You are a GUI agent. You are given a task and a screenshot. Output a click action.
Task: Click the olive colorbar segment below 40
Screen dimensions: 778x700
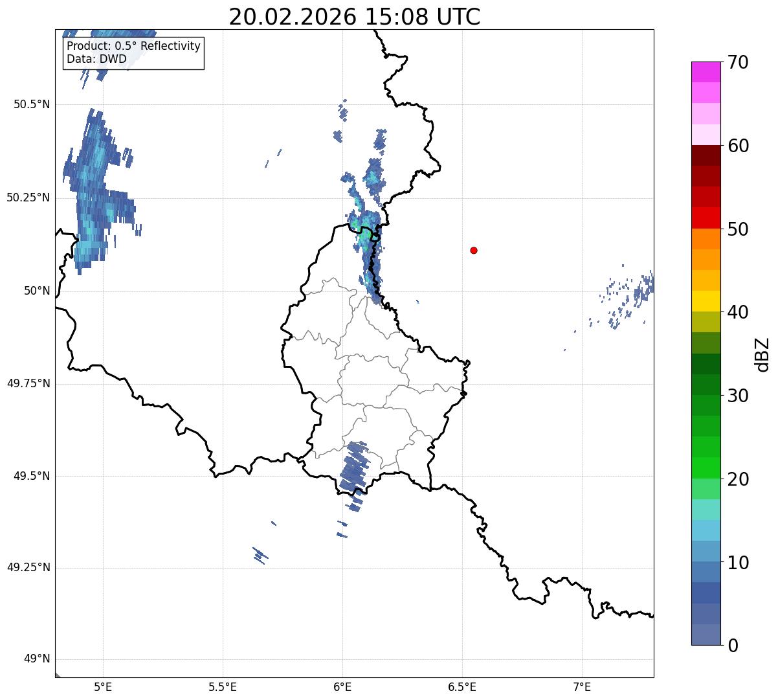[706, 322]
